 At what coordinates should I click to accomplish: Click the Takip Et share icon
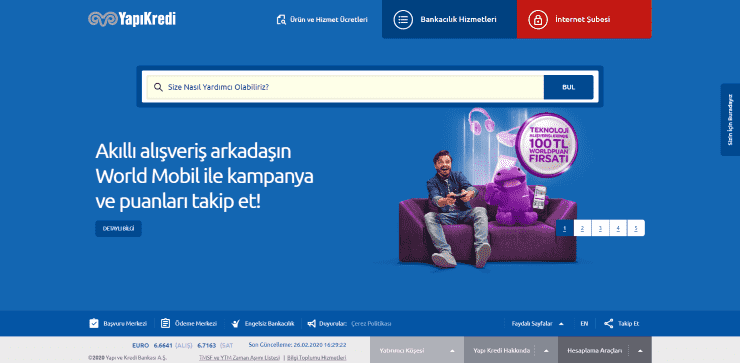(609, 324)
